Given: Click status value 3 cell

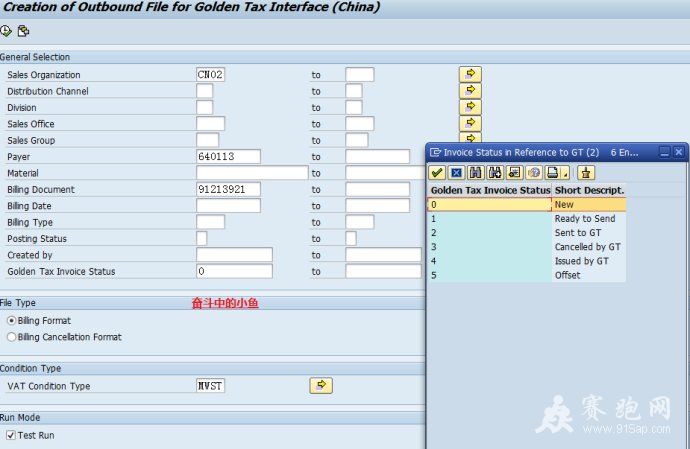Looking at the screenshot, I should 490,247.
